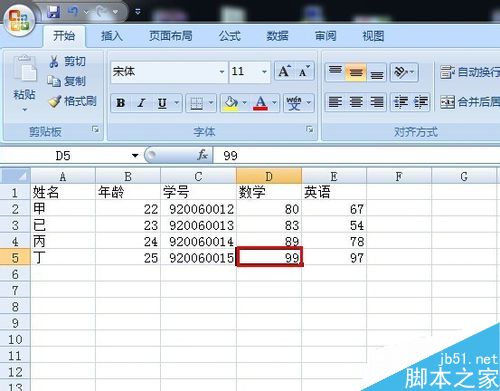Center text horizontally

pyautogui.click(x=356, y=102)
